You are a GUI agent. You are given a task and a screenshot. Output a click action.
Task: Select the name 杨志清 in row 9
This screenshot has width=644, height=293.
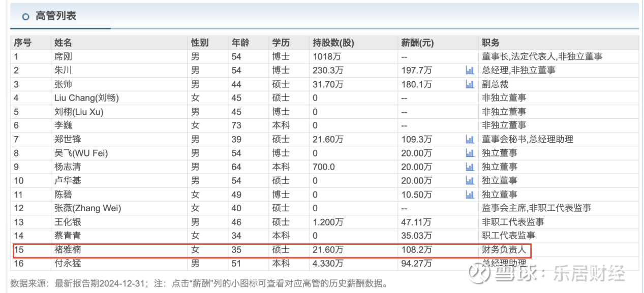click(x=68, y=167)
